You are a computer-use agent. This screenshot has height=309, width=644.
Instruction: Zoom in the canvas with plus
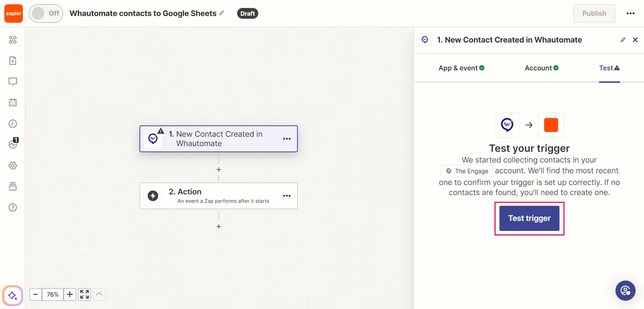(x=70, y=295)
